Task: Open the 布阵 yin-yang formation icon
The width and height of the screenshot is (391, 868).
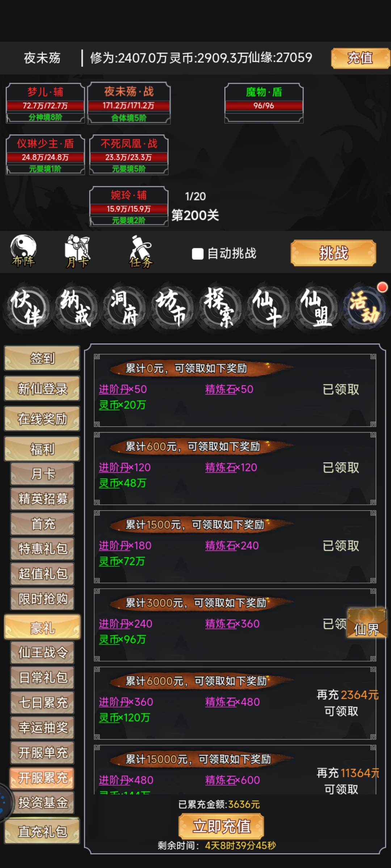Action: (24, 251)
